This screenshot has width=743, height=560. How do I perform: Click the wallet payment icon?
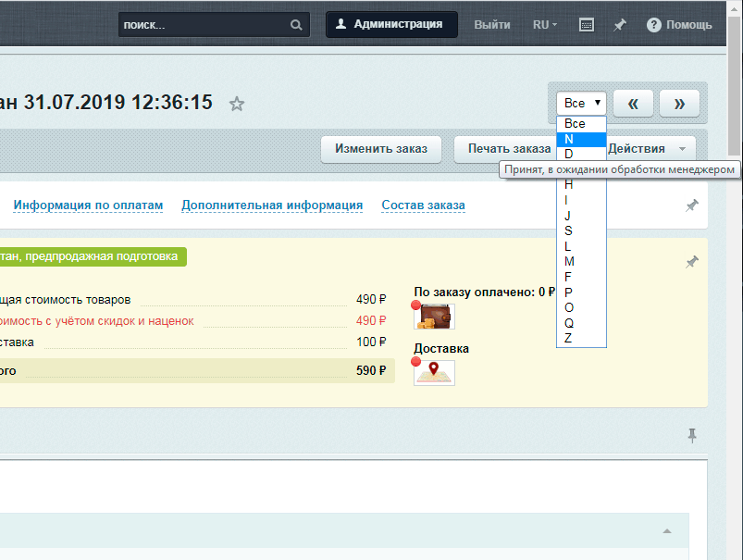pos(434,316)
